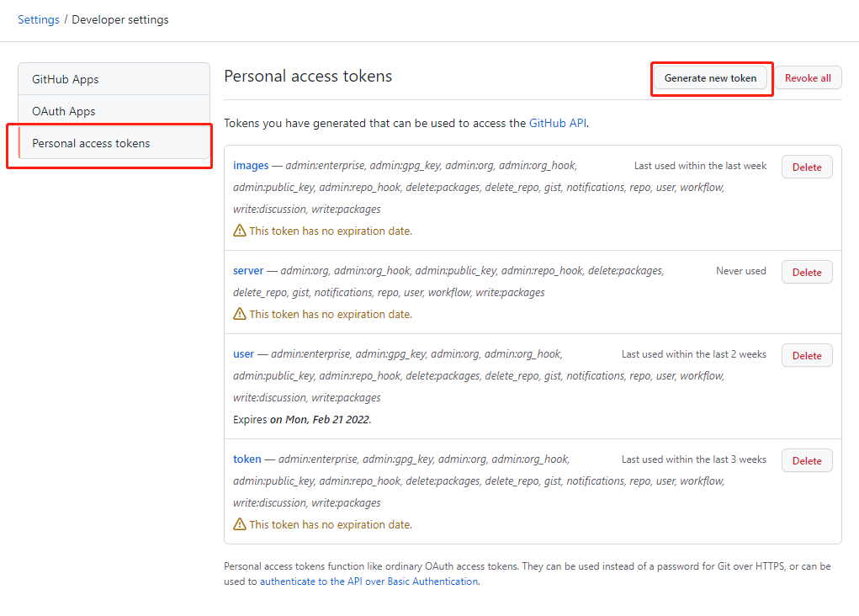Viewport: 859px width, 616px height.
Task: Click the Personal access tokens heading
Action: tap(308, 77)
